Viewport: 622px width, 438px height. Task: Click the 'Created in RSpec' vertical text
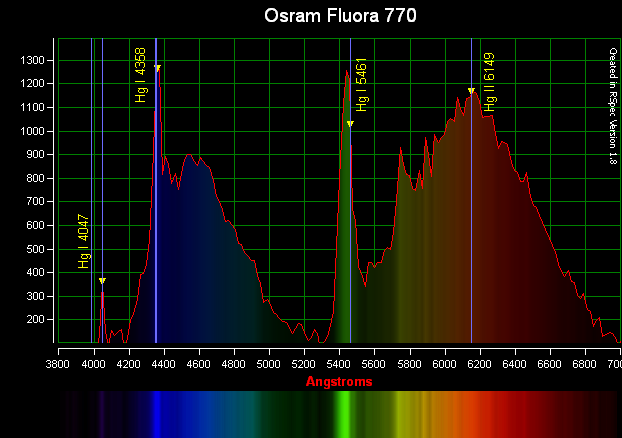(613, 106)
